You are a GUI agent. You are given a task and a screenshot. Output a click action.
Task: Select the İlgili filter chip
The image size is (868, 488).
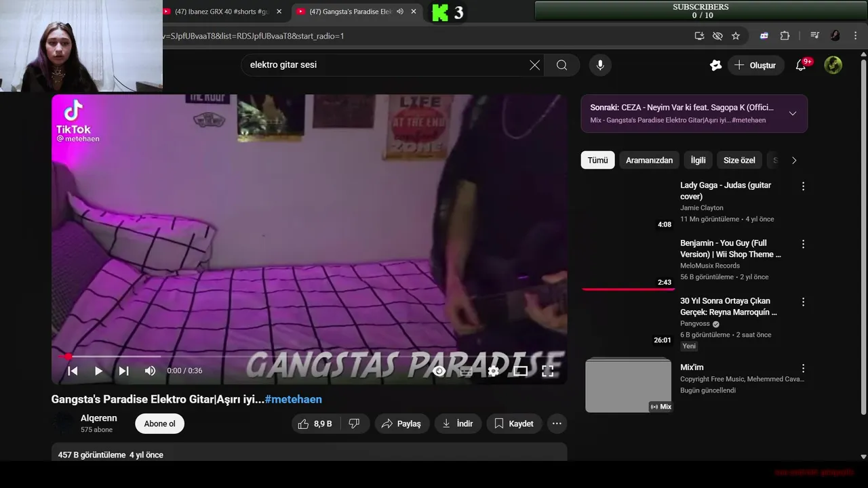(698, 160)
